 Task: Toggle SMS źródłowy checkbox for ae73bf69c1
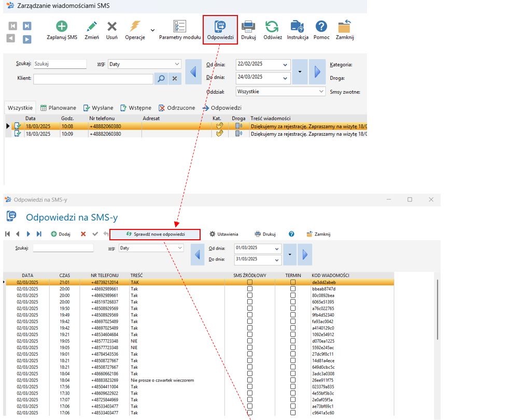click(x=250, y=406)
